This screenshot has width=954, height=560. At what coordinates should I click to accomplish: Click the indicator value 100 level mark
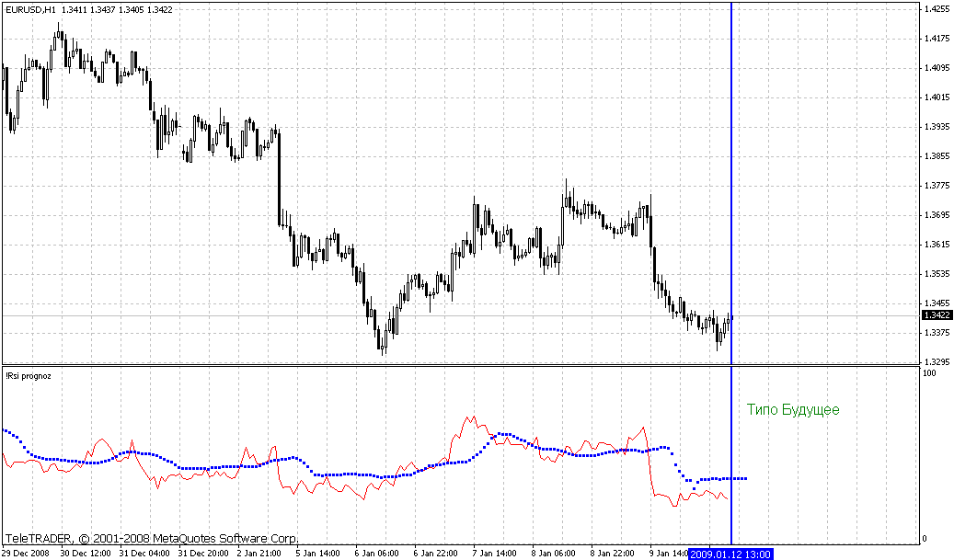click(x=929, y=372)
